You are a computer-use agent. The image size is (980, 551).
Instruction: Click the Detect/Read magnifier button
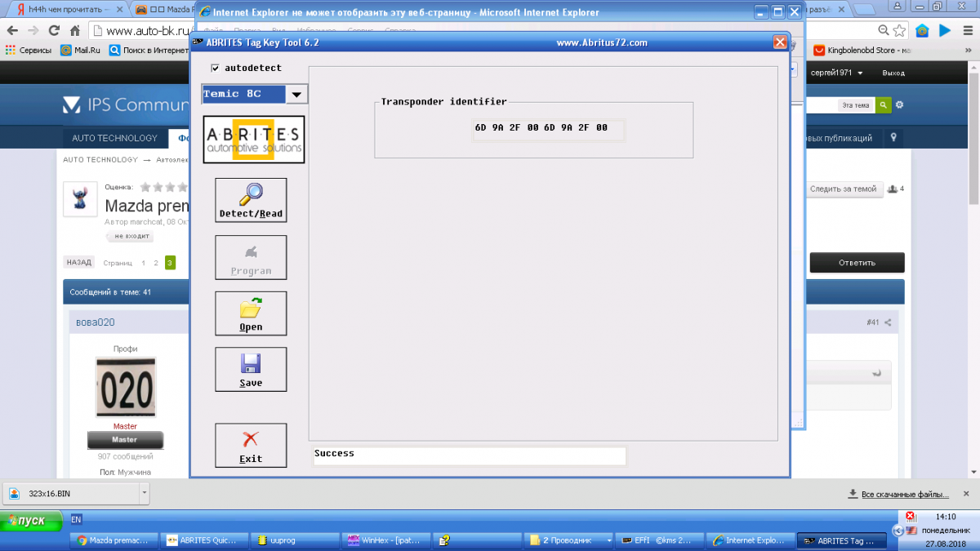click(251, 200)
